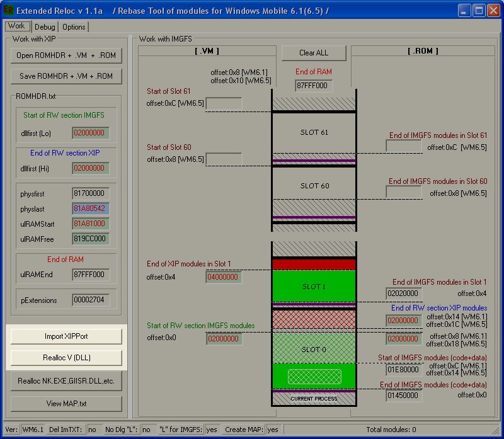Viewport: 504px width, 439px height.
Task: Click Realloc NK.EXE, GIISR.DLL, etc. button
Action: coord(66,381)
